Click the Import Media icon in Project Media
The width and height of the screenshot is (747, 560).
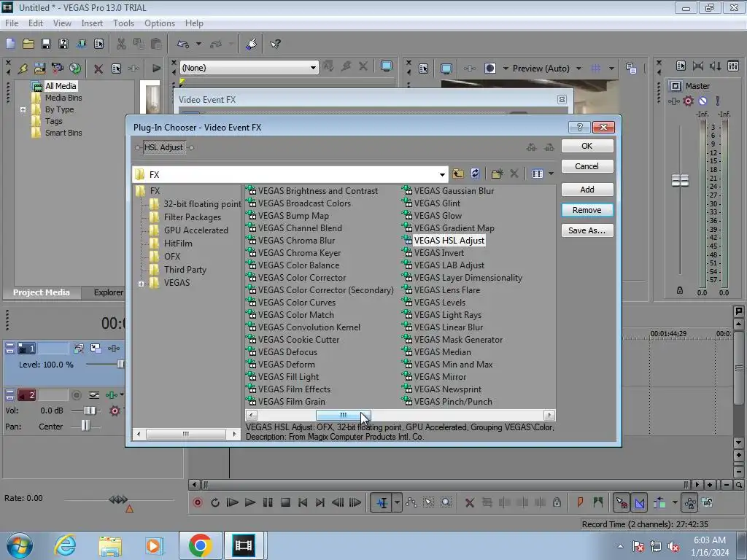click(x=40, y=68)
